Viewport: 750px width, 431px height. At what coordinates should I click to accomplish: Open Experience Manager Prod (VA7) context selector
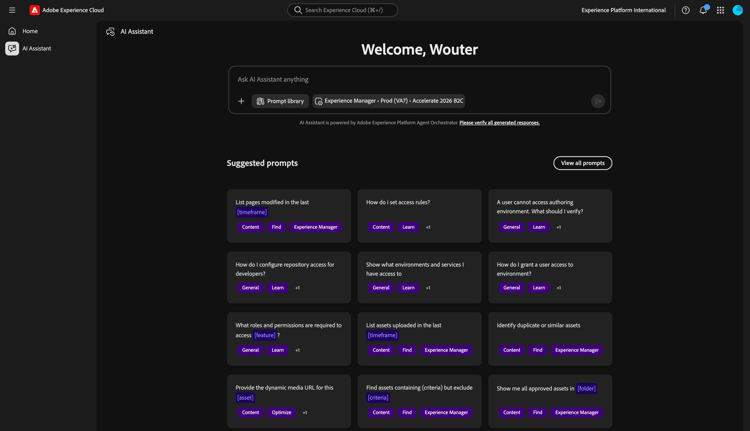389,101
